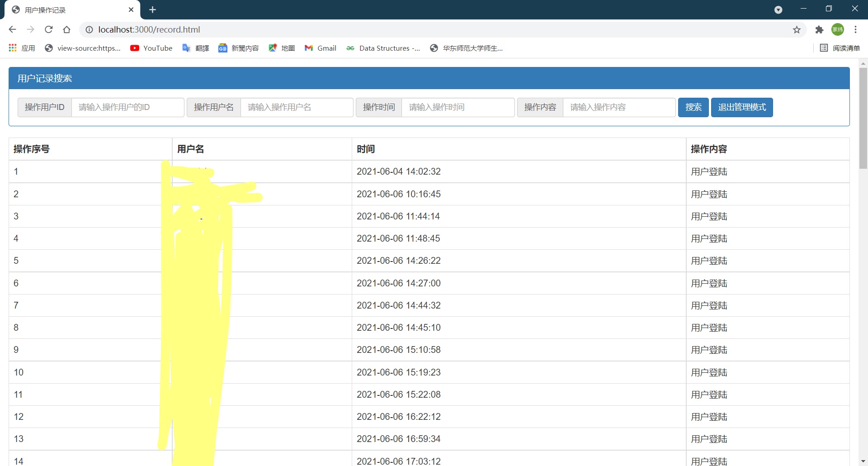Open the Data Structures bookmark
Viewport: 868px width, 466px height.
coord(383,48)
